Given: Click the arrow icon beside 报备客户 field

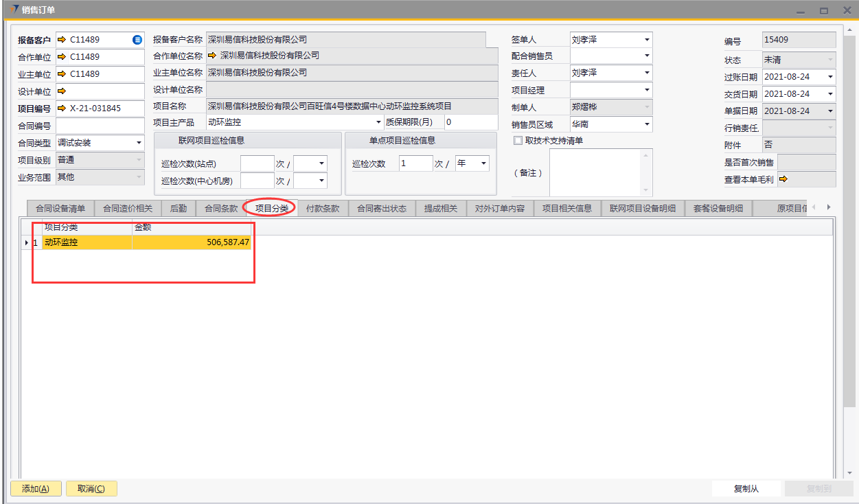Looking at the screenshot, I should tap(62, 40).
